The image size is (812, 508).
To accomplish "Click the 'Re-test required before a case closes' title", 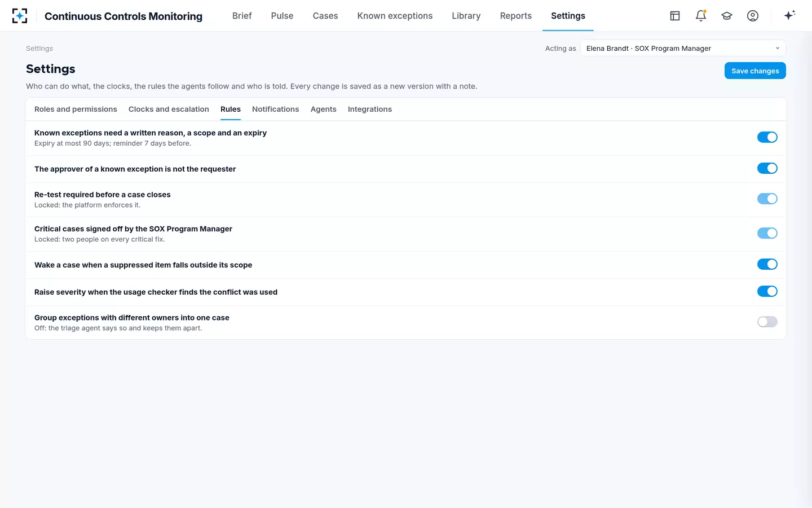I will click(103, 195).
